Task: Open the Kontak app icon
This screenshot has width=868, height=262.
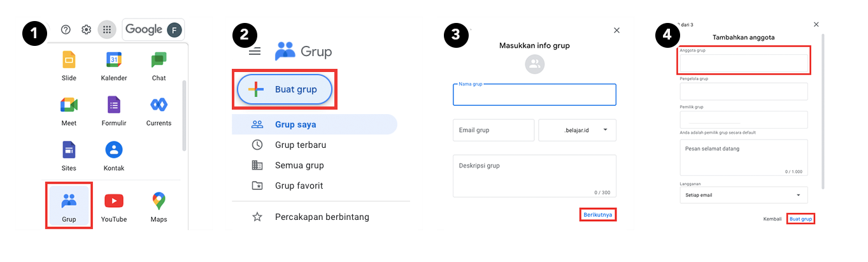Action: click(x=113, y=156)
